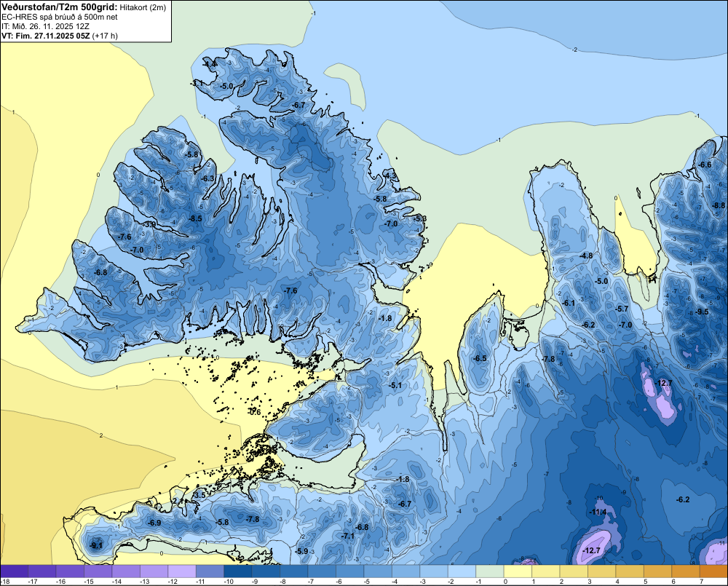Click the -9.1 value on southwest peninsula
Image resolution: width=728 pixels, height=586 pixels.
(x=96, y=545)
